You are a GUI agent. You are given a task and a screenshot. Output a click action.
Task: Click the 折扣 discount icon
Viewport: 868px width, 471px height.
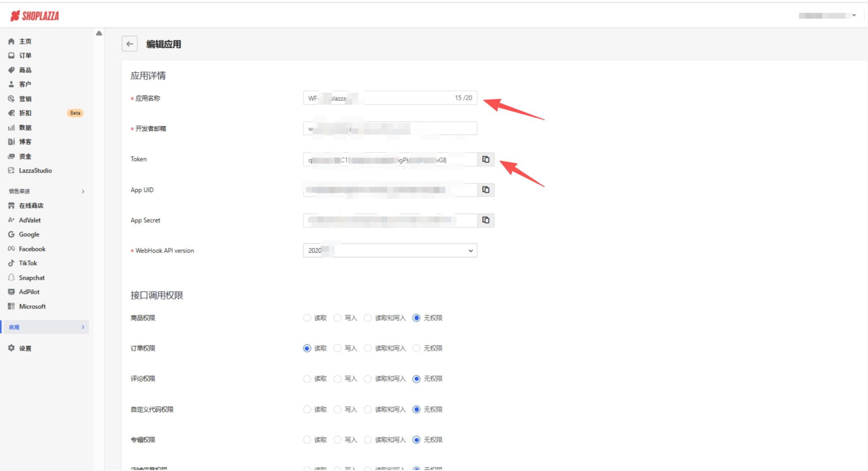[x=11, y=113]
